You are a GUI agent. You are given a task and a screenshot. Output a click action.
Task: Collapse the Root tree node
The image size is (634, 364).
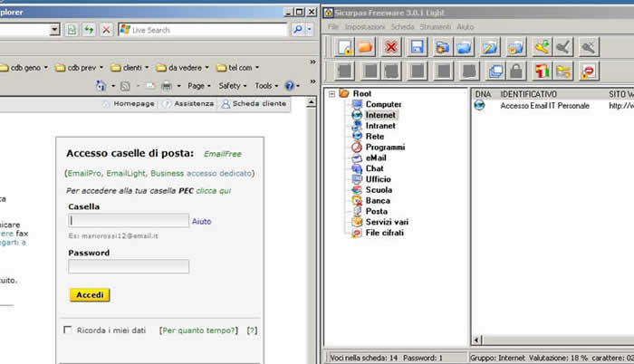pyautogui.click(x=332, y=93)
